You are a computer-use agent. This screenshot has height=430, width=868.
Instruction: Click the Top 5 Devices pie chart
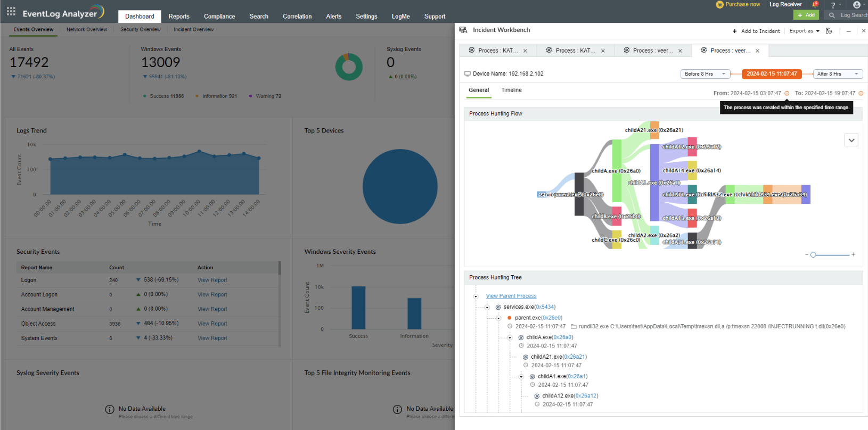click(x=400, y=186)
